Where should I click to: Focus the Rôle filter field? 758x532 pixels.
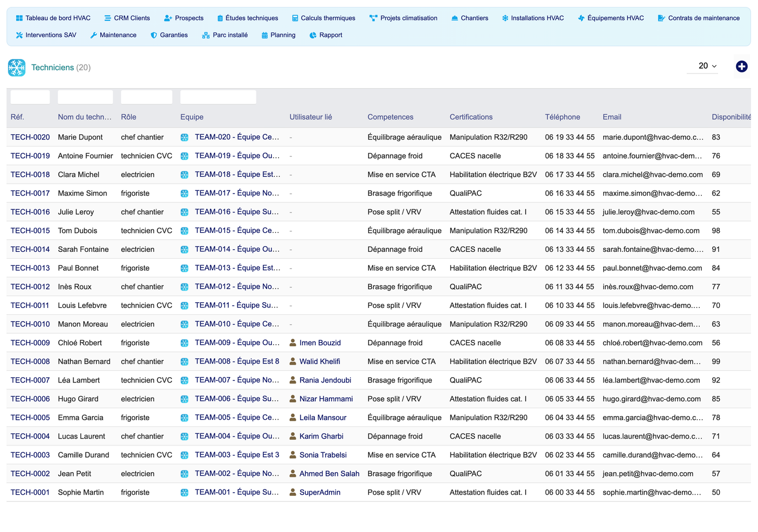point(146,97)
